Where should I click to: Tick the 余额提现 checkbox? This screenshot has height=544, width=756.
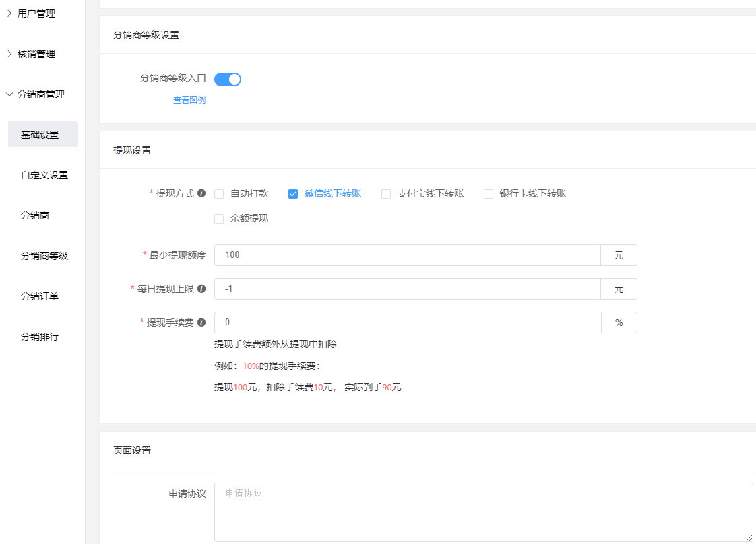[219, 219]
